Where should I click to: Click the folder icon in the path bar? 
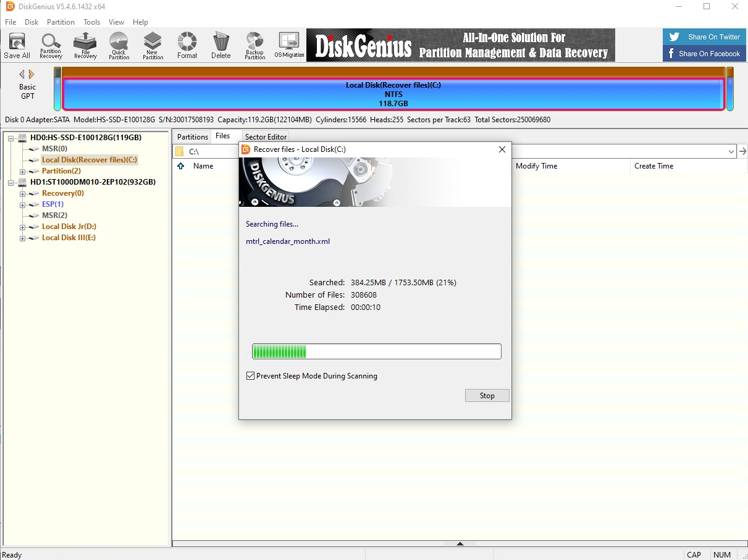(x=180, y=151)
